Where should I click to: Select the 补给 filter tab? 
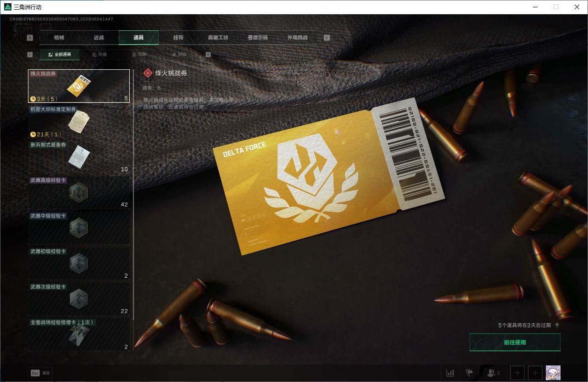pos(99,55)
